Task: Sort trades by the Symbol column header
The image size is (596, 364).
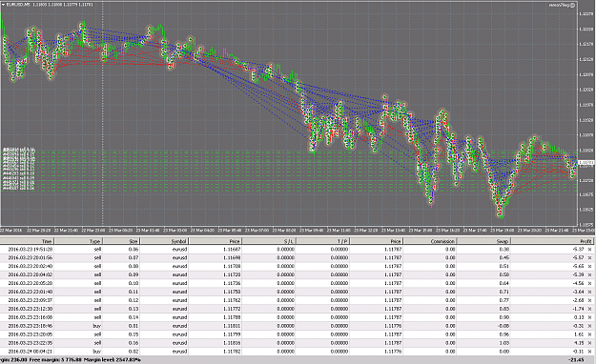Action: point(165,241)
